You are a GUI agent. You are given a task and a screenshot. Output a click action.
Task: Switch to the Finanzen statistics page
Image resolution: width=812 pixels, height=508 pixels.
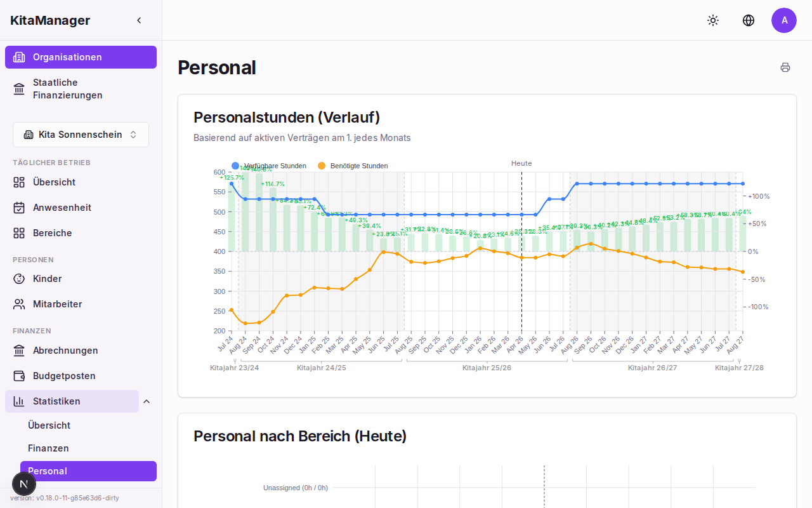(48, 448)
